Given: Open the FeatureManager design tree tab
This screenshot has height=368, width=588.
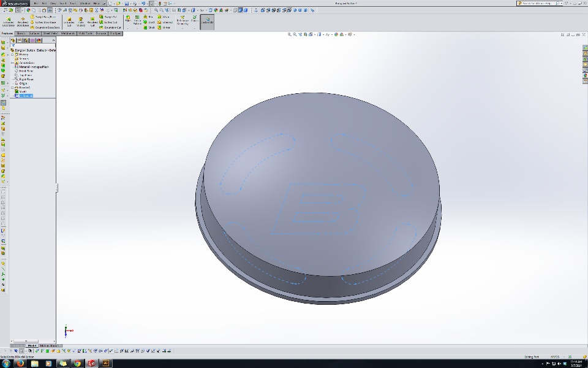Looking at the screenshot, I should [13, 40].
